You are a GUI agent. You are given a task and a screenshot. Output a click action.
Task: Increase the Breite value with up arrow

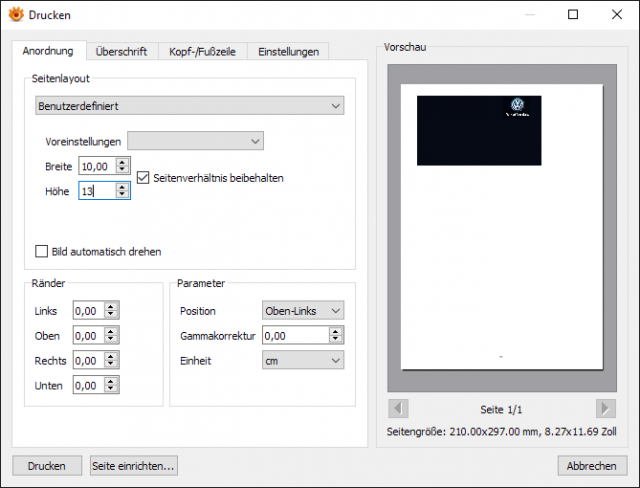[122, 162]
